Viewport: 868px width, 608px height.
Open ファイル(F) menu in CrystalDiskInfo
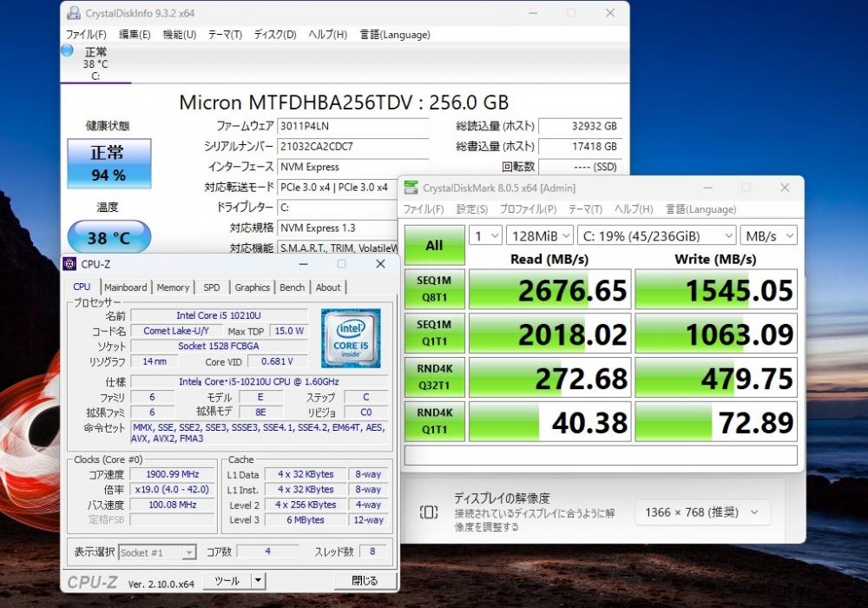coord(86,35)
